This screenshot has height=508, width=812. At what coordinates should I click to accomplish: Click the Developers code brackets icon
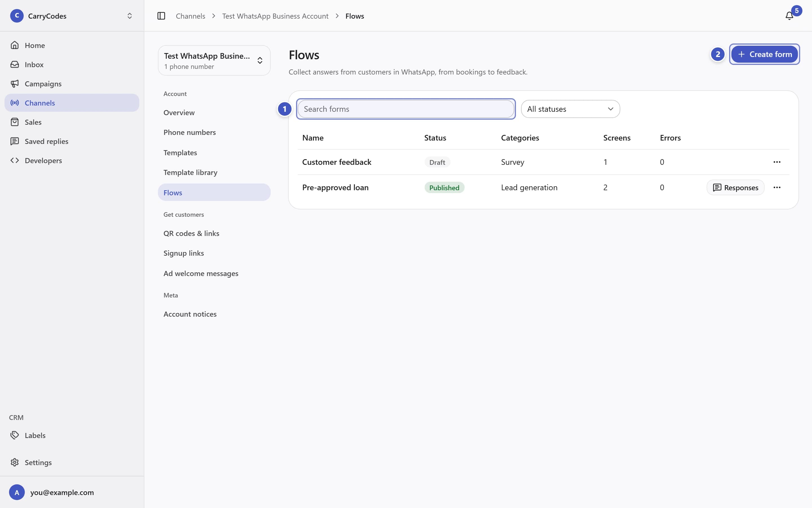[15, 160]
